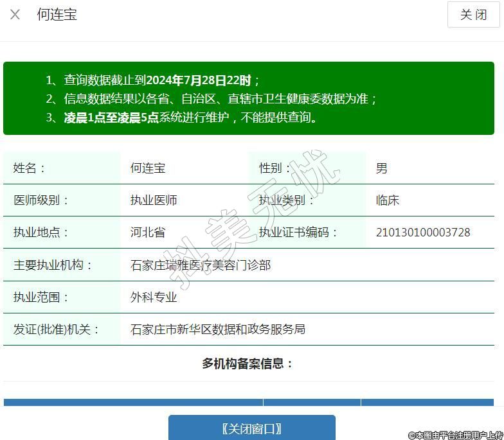Click the 主要执业机构 label cell
504x440 pixels.
pyautogui.click(x=53, y=265)
